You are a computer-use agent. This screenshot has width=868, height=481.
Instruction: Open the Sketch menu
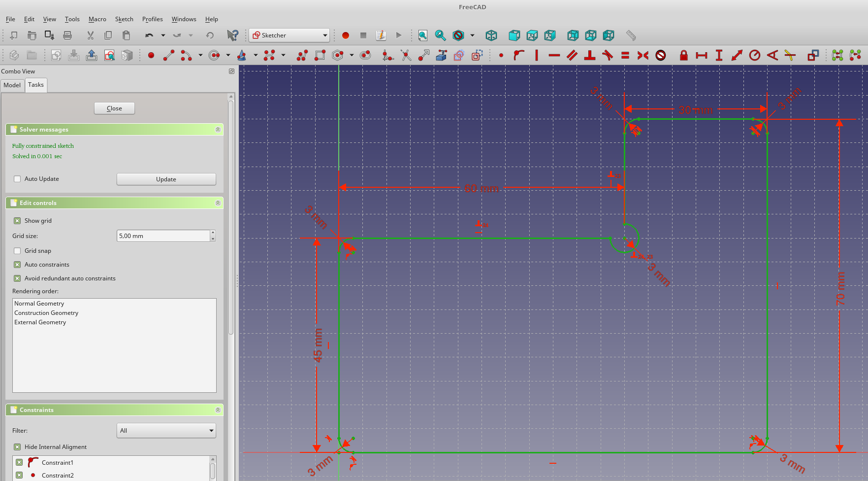click(124, 19)
